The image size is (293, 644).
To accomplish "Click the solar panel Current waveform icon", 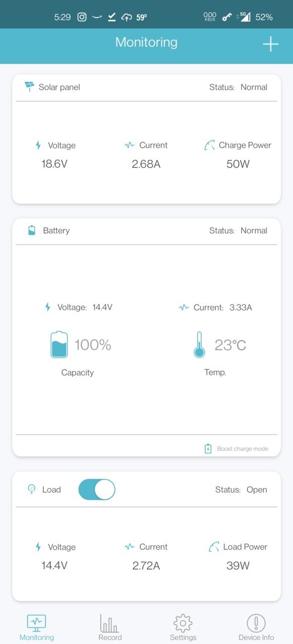I will [130, 145].
